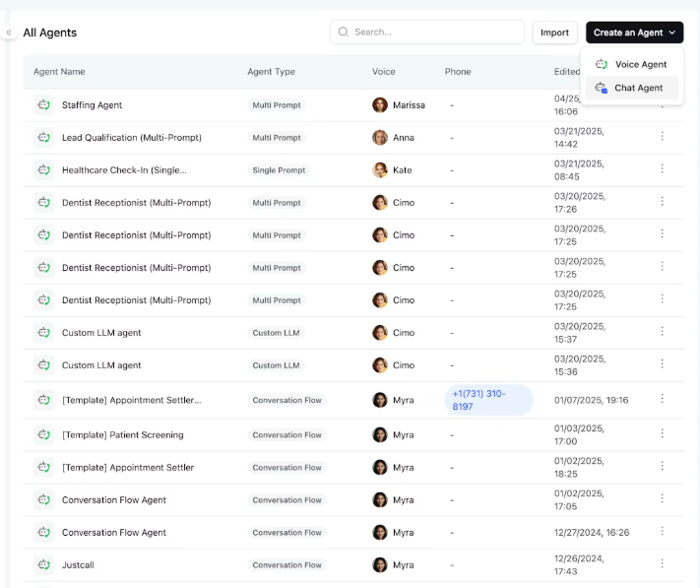Viewport: 700px width, 588px height.
Task: Click the agent icon beside Justcall
Action: tap(43, 564)
